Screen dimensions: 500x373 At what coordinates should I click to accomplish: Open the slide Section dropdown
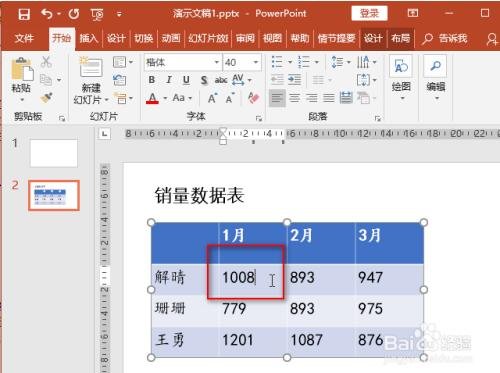[x=123, y=98]
